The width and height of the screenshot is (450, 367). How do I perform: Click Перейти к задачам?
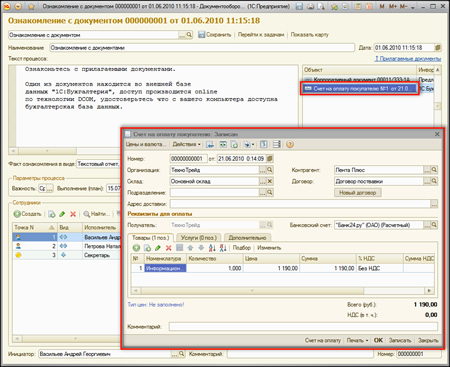pos(261,35)
